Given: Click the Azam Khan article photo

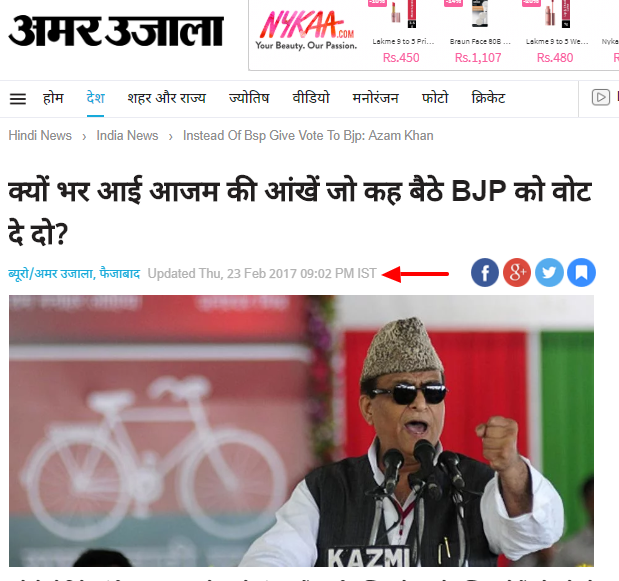Looking at the screenshot, I should click(301, 431).
